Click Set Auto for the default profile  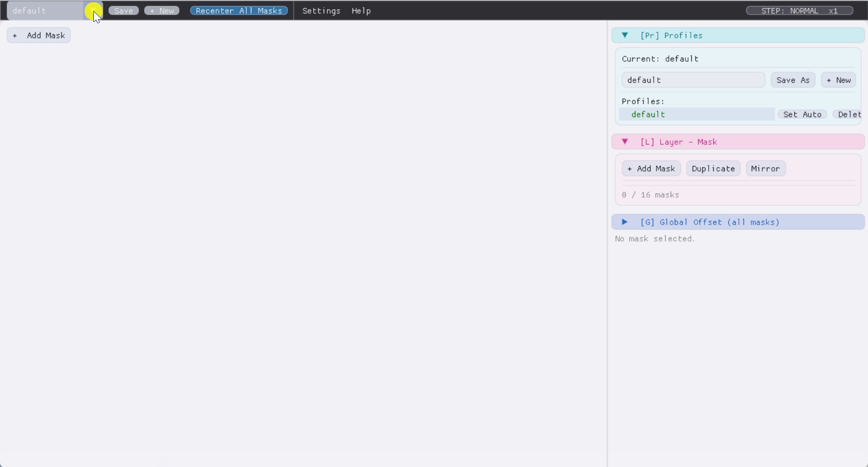(x=802, y=114)
